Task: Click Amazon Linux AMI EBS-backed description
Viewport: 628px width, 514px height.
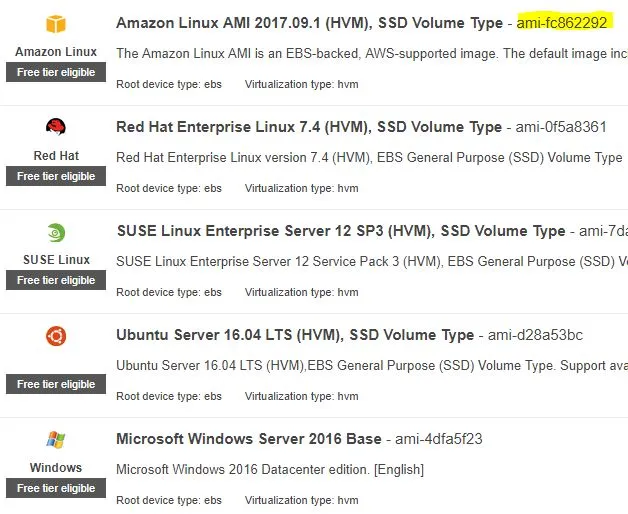Action: [x=372, y=53]
